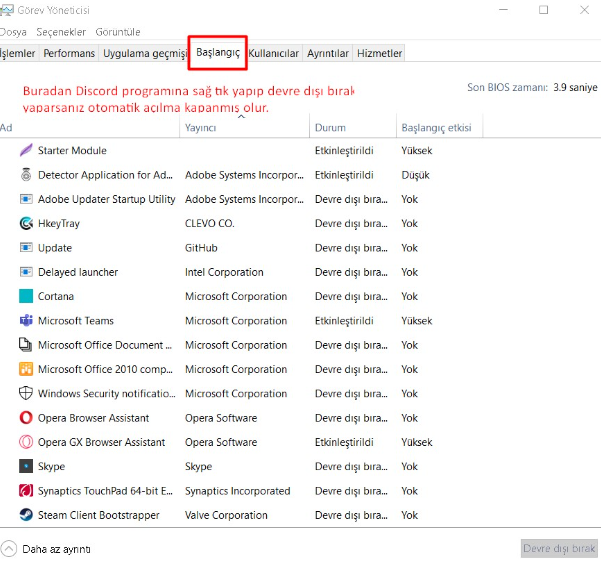Click the Intel Corporation publisher cell
601x561 pixels.
pos(224,272)
